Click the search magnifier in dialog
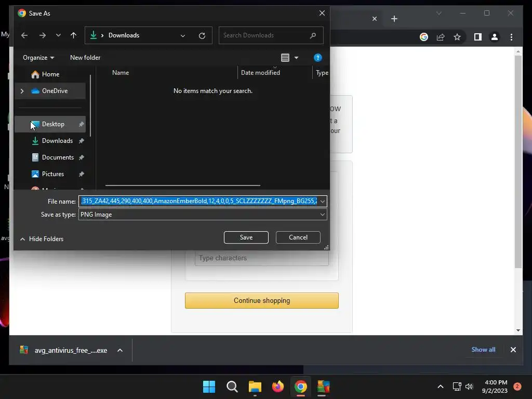 coord(313,35)
